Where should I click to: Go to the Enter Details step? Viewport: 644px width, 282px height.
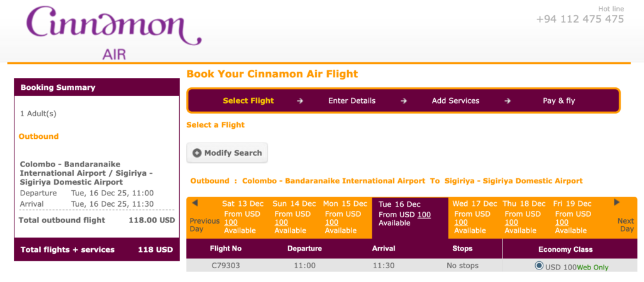[352, 100]
